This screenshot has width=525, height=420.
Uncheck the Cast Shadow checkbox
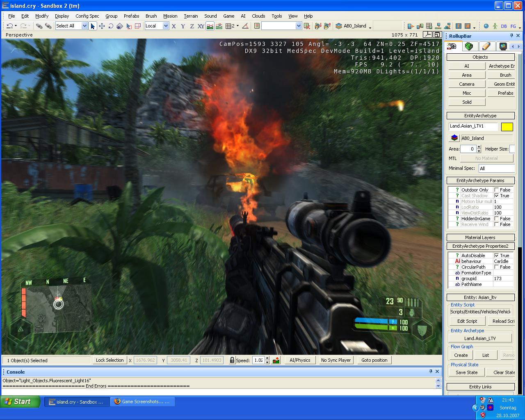coord(497,196)
